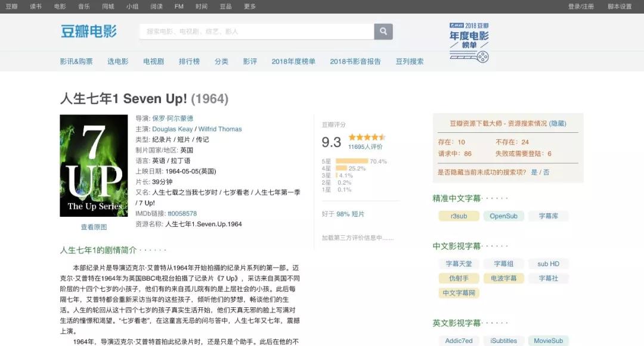Click the search magnifier icon

point(383,32)
